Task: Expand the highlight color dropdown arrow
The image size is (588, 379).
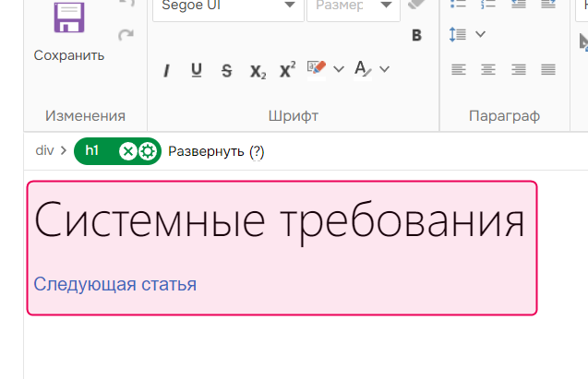Action: tap(339, 69)
